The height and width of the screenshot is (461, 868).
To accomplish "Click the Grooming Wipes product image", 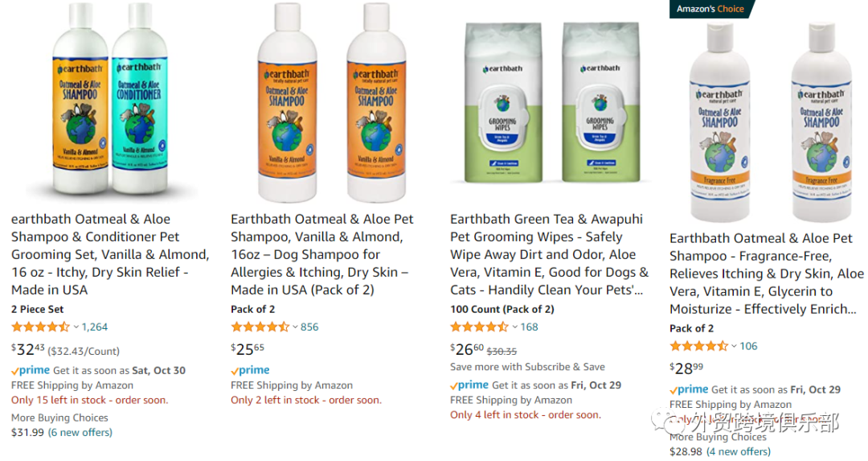I will (551, 102).
